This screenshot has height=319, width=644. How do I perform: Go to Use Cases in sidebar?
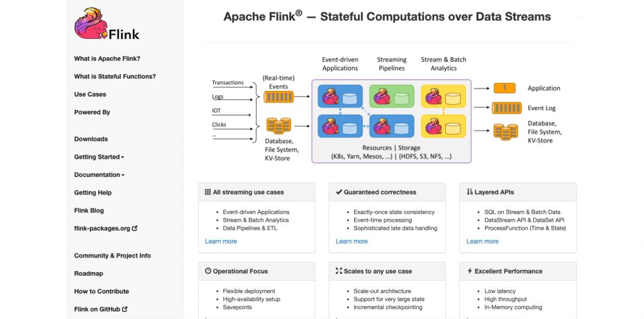(x=90, y=94)
